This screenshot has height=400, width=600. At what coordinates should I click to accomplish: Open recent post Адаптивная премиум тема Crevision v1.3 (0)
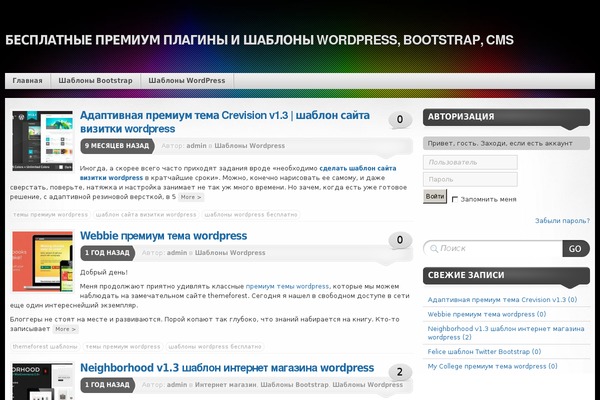(502, 300)
